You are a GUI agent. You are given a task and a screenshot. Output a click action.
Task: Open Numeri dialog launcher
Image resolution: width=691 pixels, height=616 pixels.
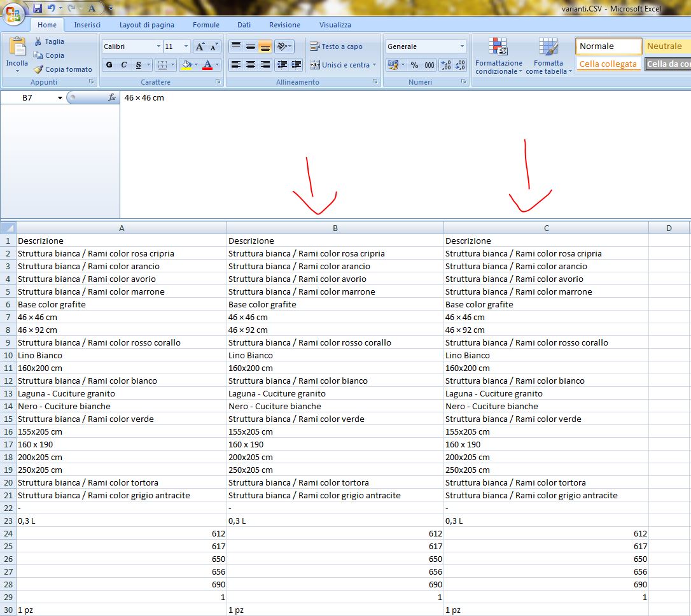(464, 81)
